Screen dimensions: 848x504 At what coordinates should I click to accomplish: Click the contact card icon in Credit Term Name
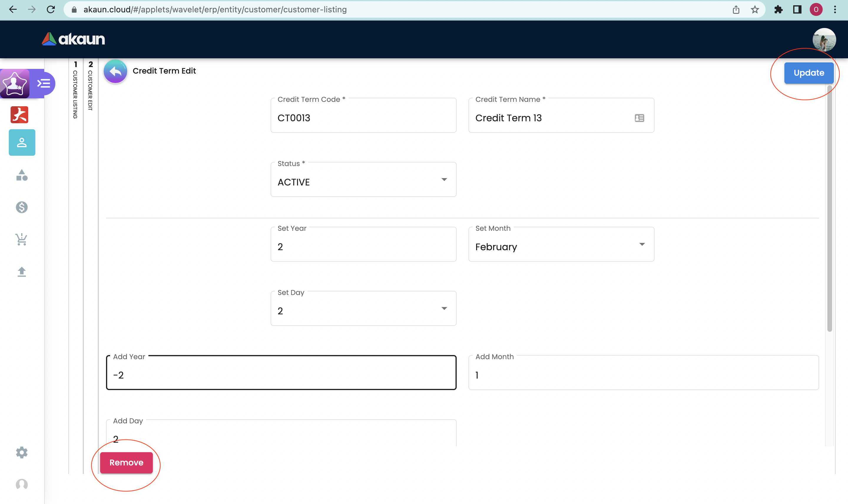[639, 118]
